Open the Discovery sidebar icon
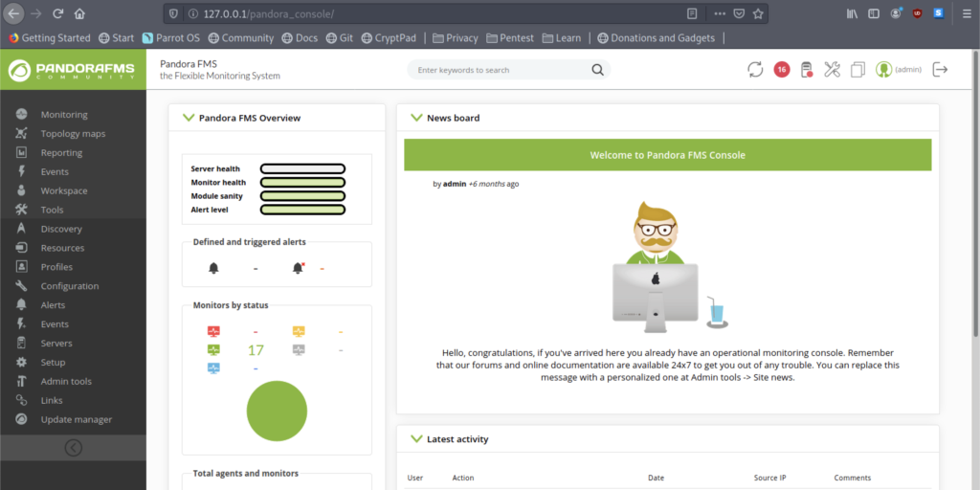This screenshot has height=490, width=980. point(21,229)
